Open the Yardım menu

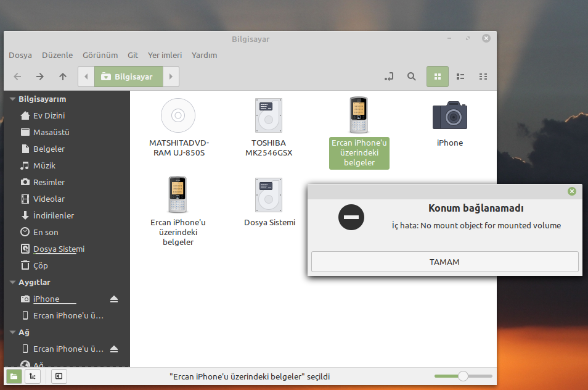[205, 55]
